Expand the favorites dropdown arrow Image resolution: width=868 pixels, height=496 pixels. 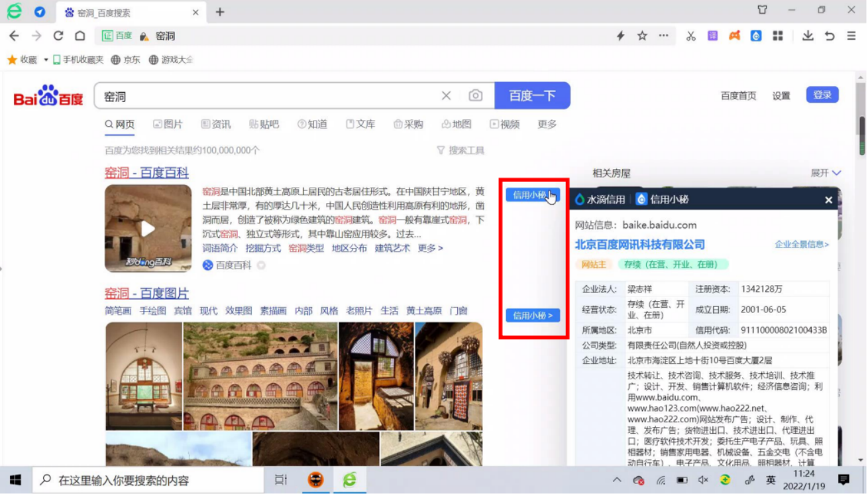(46, 60)
